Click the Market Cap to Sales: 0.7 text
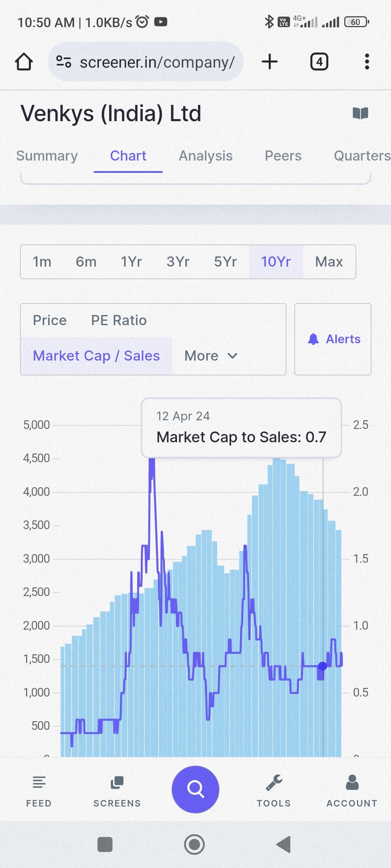 click(x=241, y=437)
